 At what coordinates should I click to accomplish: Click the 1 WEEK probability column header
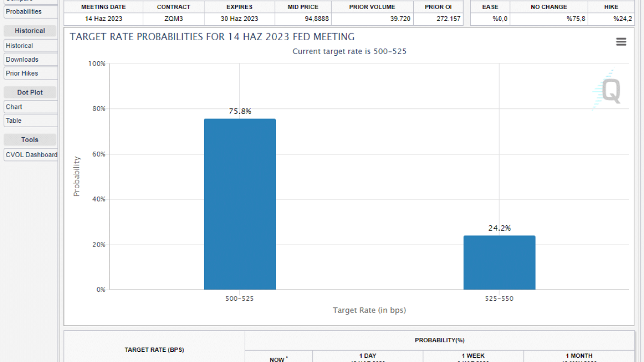tap(473, 356)
